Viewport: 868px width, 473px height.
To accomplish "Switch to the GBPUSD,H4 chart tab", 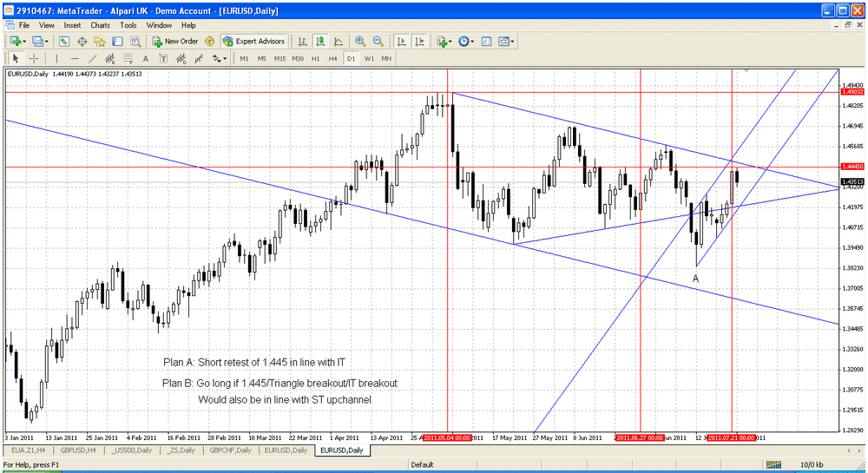I will tap(78, 450).
